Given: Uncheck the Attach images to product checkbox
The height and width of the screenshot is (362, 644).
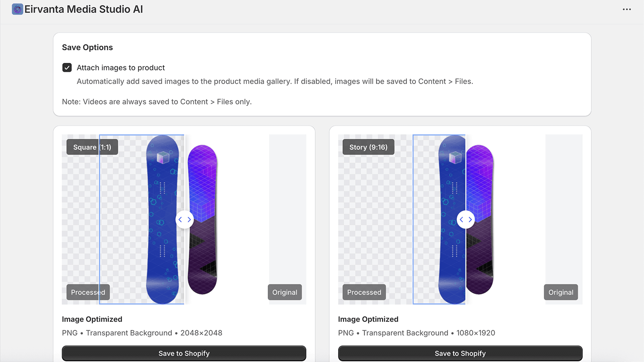Looking at the screenshot, I should 67,68.
